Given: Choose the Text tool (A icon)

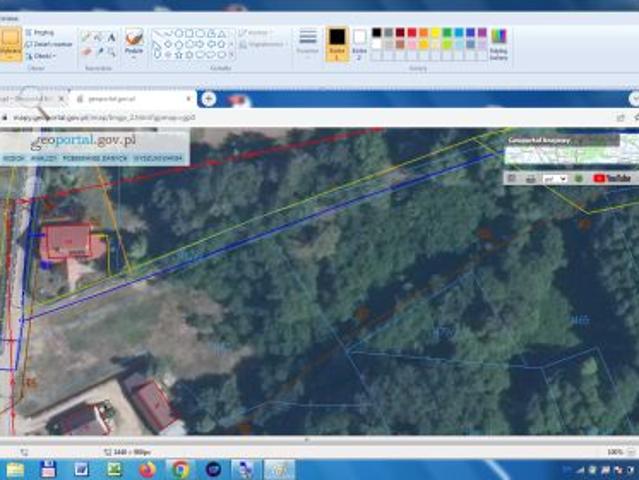Looking at the screenshot, I should [111, 37].
